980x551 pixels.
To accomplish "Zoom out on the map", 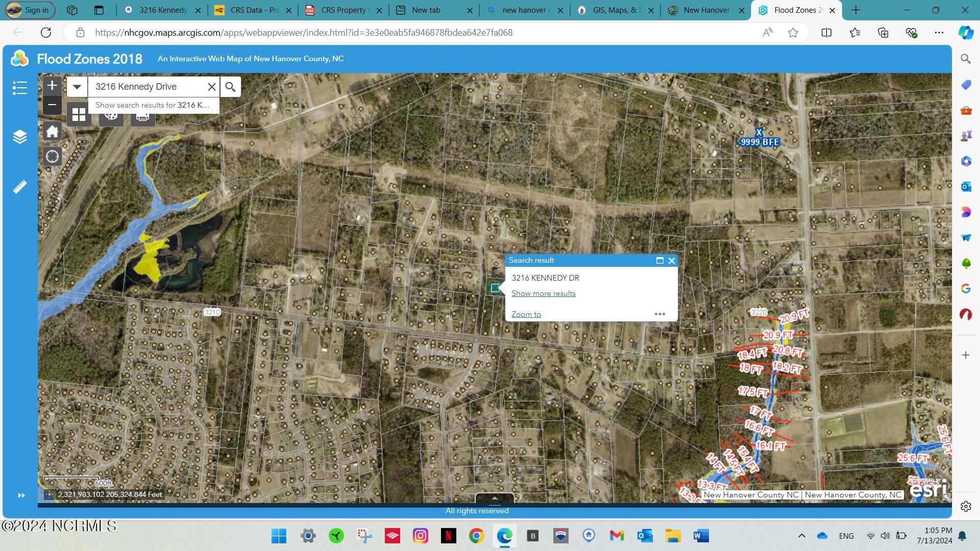I will [x=52, y=105].
